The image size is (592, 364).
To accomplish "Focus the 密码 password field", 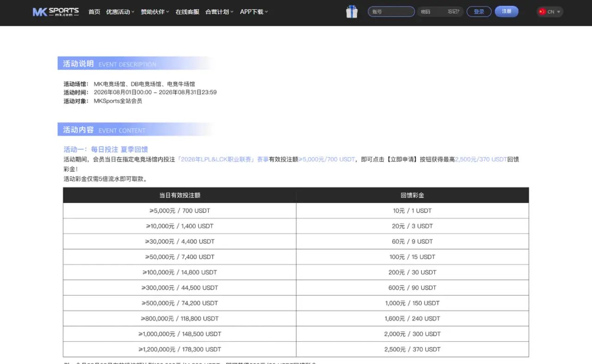I will (432, 12).
